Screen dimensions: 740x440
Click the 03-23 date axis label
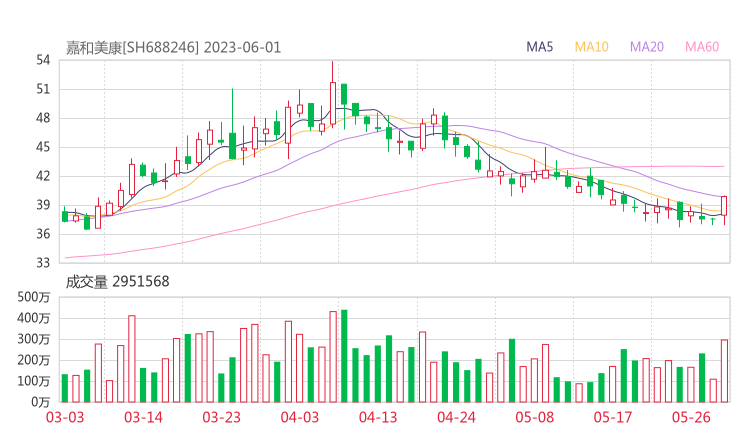[x=221, y=417]
